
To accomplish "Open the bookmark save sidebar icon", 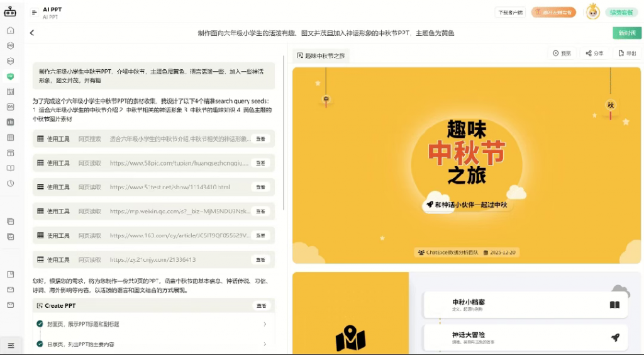I will [x=11, y=274].
